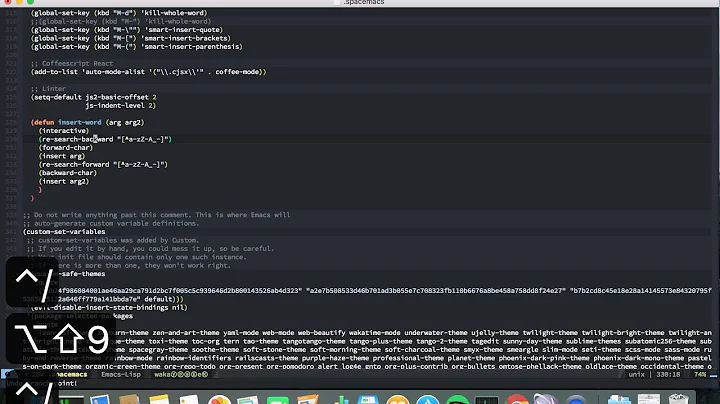This screenshot has height=404, width=720.
Task: Click ';; auto-generate custom variable definitions.' comment
Action: [111, 223]
